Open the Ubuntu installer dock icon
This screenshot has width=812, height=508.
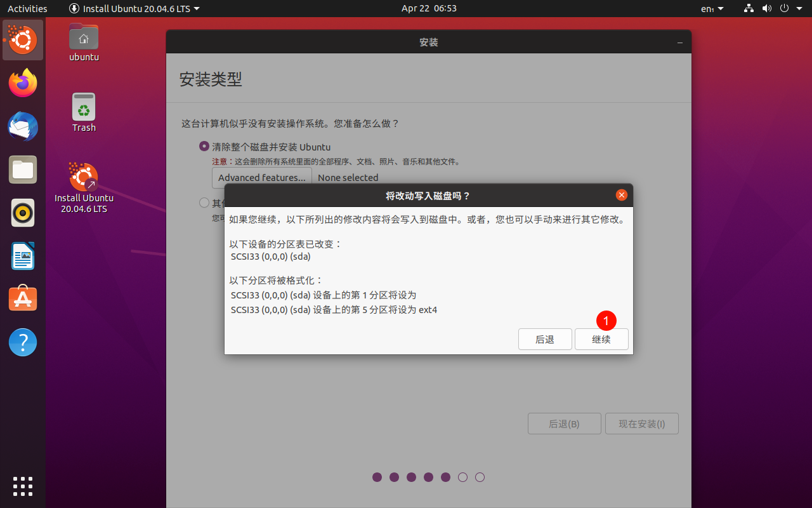click(23, 40)
